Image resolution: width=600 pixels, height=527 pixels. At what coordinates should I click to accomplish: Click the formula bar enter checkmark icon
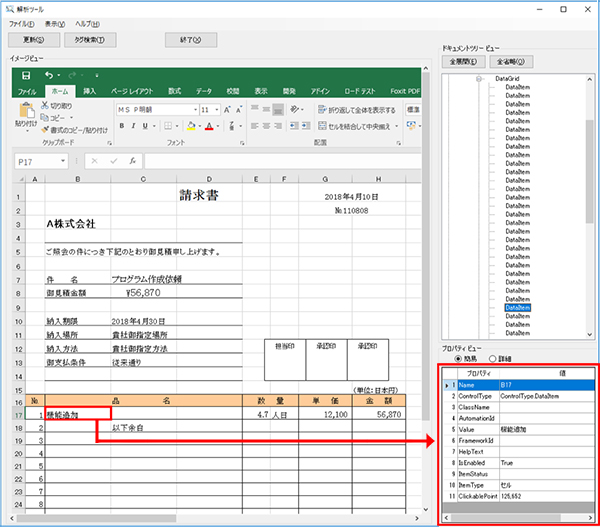[114, 161]
